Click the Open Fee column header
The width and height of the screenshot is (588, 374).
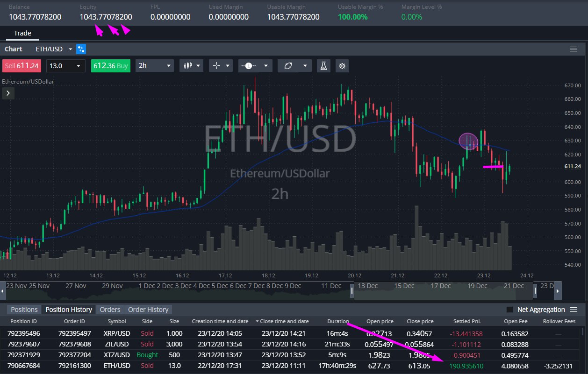click(x=515, y=321)
